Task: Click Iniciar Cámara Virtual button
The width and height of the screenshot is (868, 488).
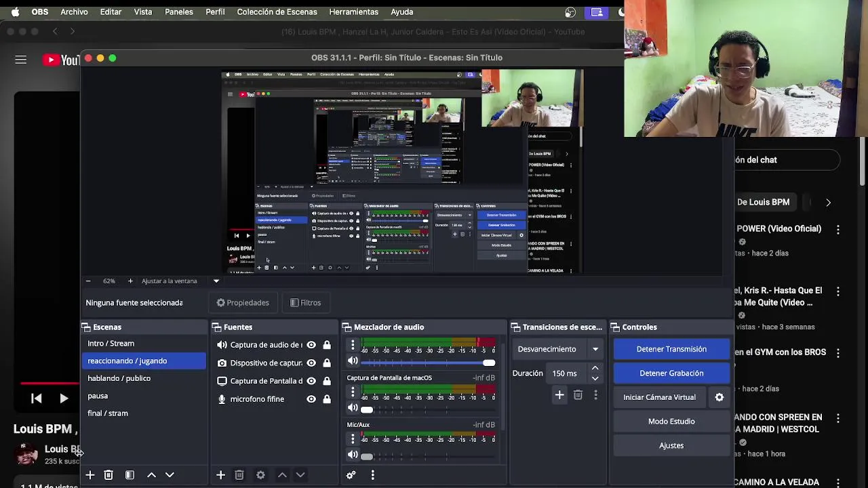Action: (660, 397)
